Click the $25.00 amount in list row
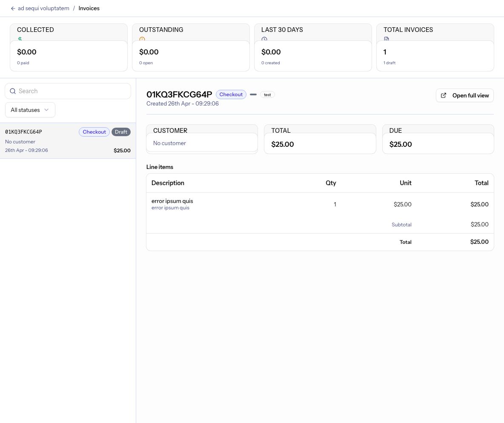 (x=122, y=150)
